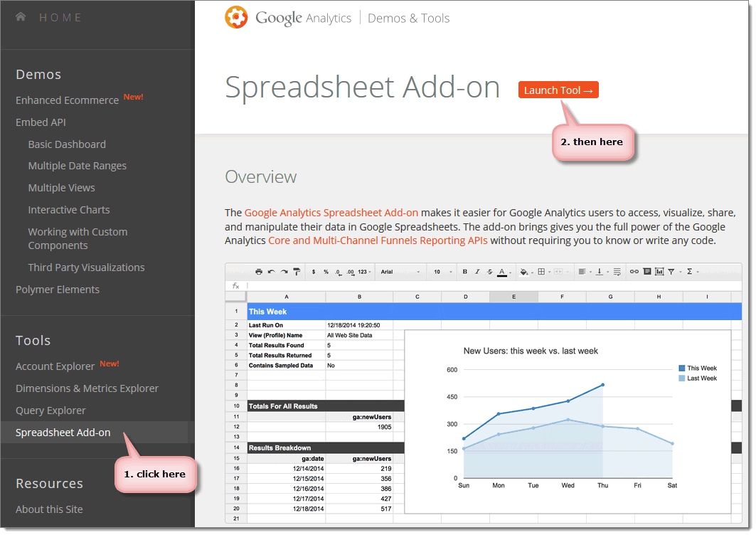756x535 pixels.
Task: Click the Merge cells icon
Action: 558,272
